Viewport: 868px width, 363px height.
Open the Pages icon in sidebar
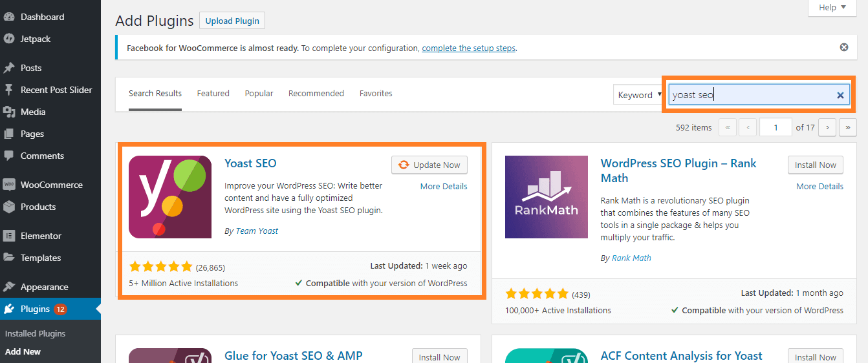pos(9,134)
